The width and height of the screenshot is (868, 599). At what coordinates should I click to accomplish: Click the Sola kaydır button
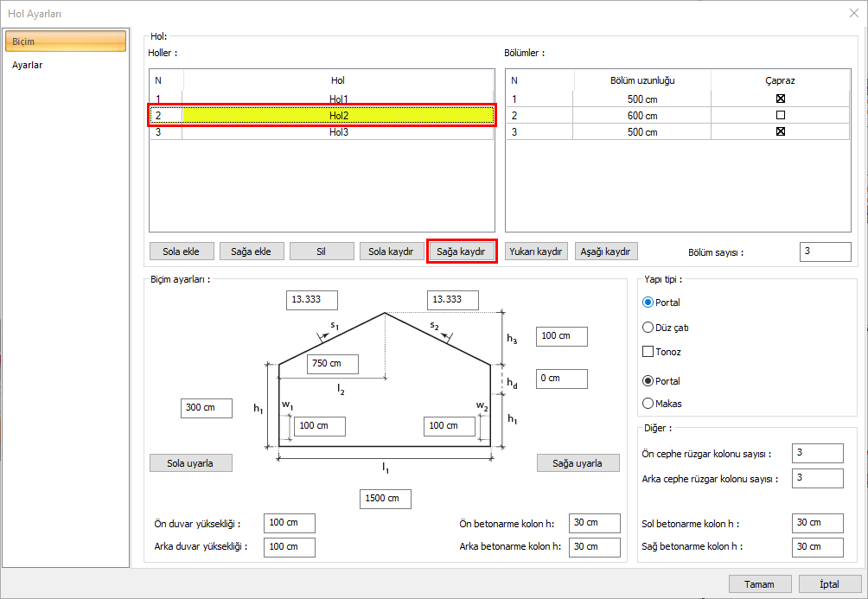[392, 252]
